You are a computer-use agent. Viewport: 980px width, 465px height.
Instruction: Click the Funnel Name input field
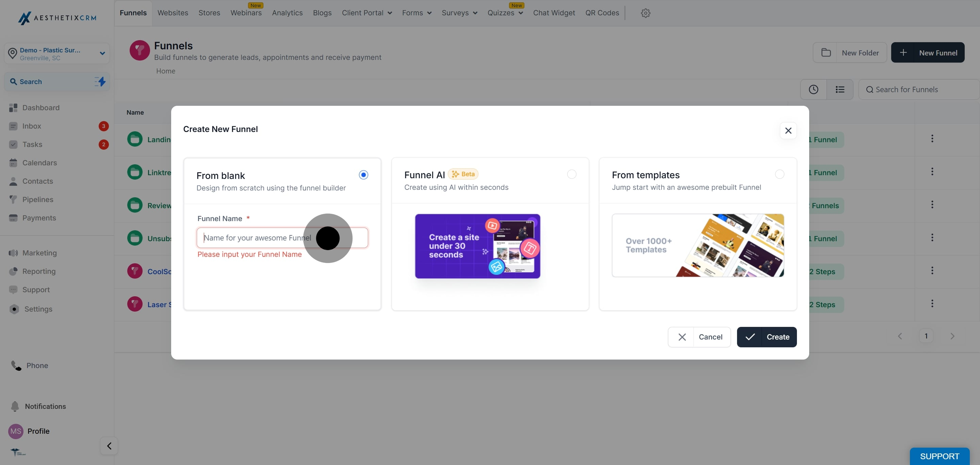click(282, 238)
